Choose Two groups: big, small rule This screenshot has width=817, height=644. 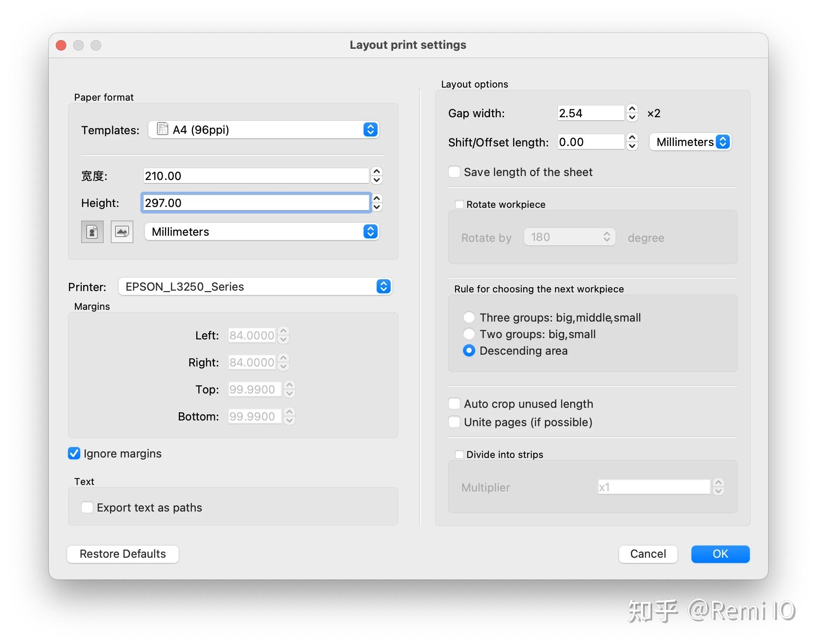pos(469,334)
